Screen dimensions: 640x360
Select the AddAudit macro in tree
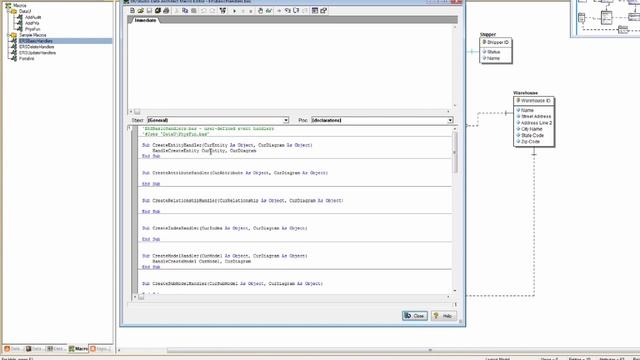click(x=33, y=18)
